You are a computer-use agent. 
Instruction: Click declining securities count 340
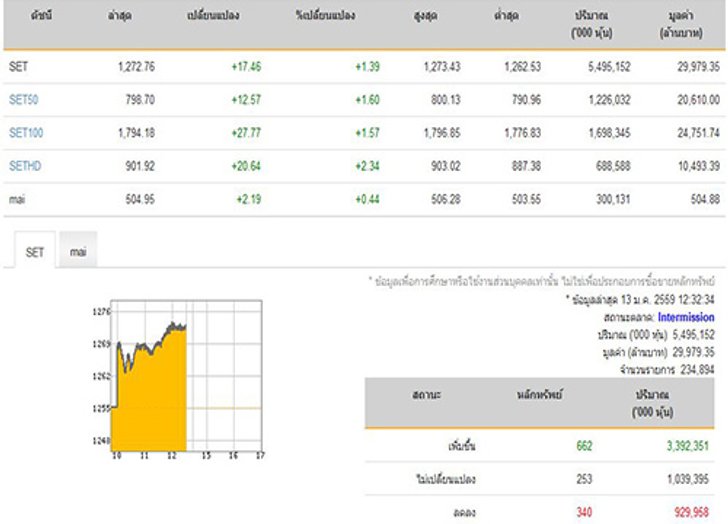[584, 512]
